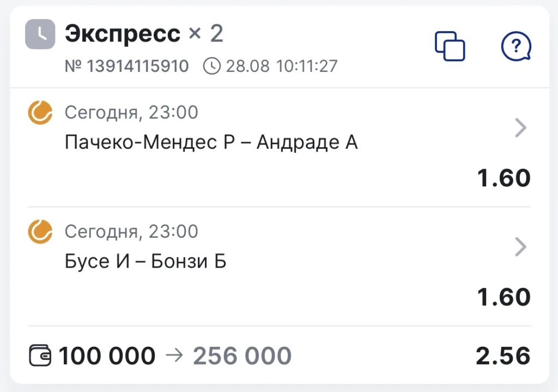Click the arrow between stake and payout
The height and width of the screenshot is (392, 558).
click(174, 355)
